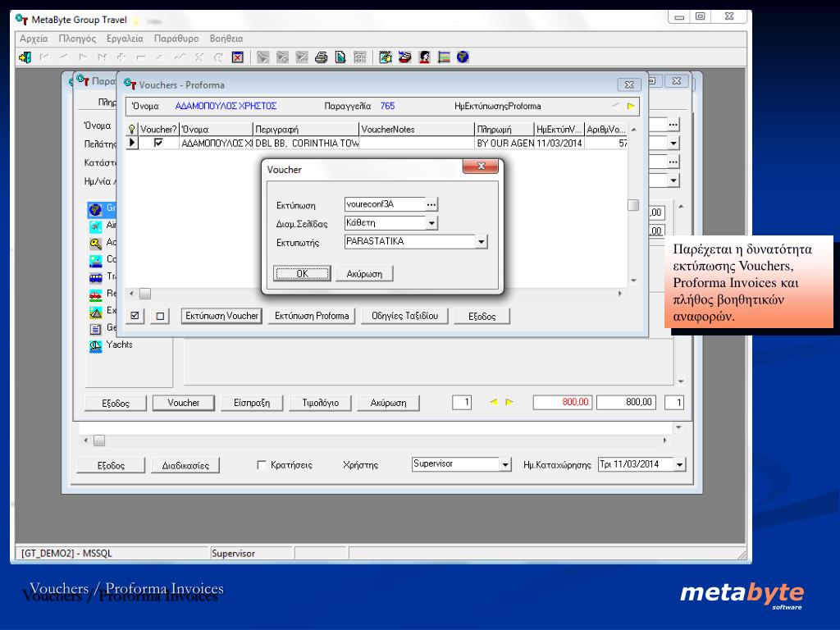Click the VoucherNotes column header
This screenshot has height=630, width=840.
pos(416,129)
